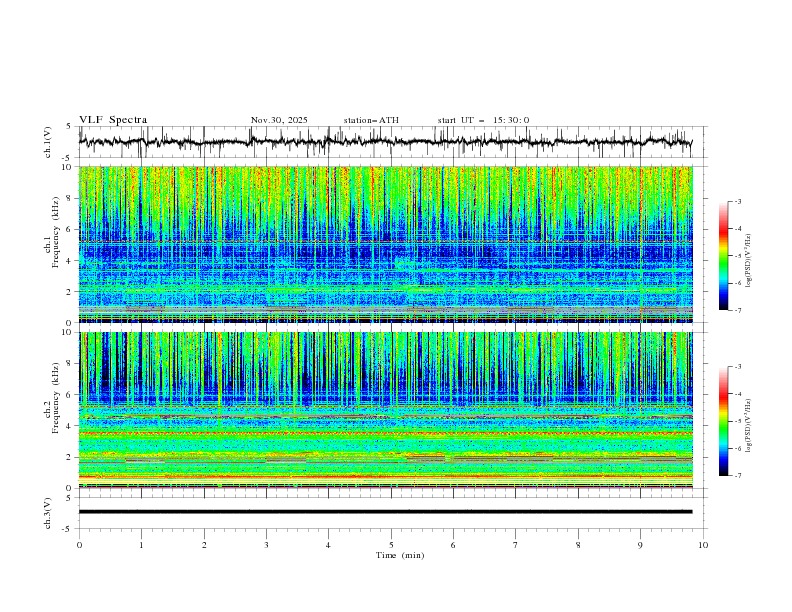Click the ch.1 spectrogram color scale bar
Image resolution: width=792 pixels, height=612 pixels.
pyautogui.click(x=723, y=256)
